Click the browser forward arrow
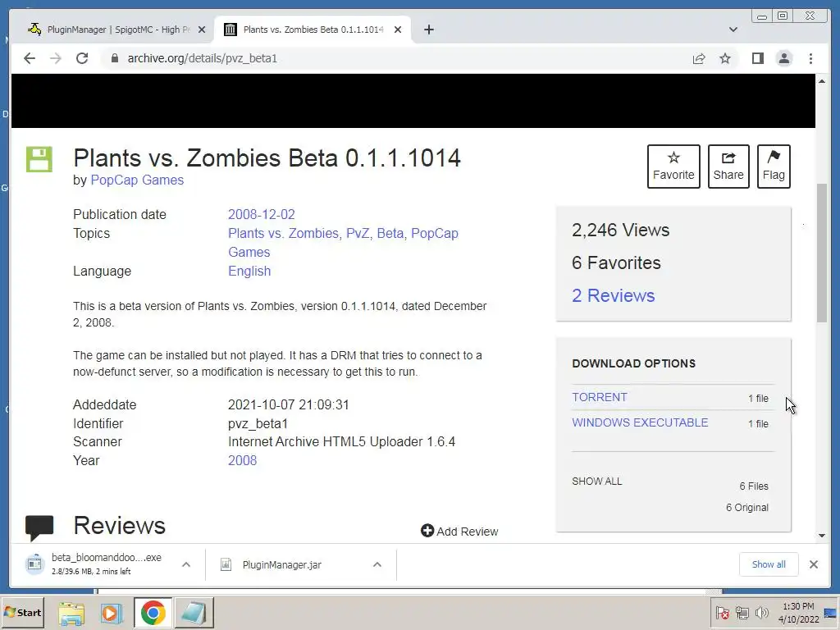 coord(56,58)
